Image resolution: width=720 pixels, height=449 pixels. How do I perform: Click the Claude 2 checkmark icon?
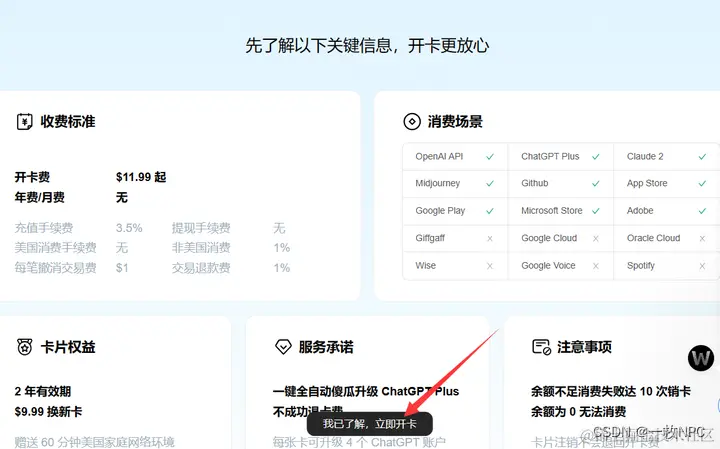pos(702,157)
